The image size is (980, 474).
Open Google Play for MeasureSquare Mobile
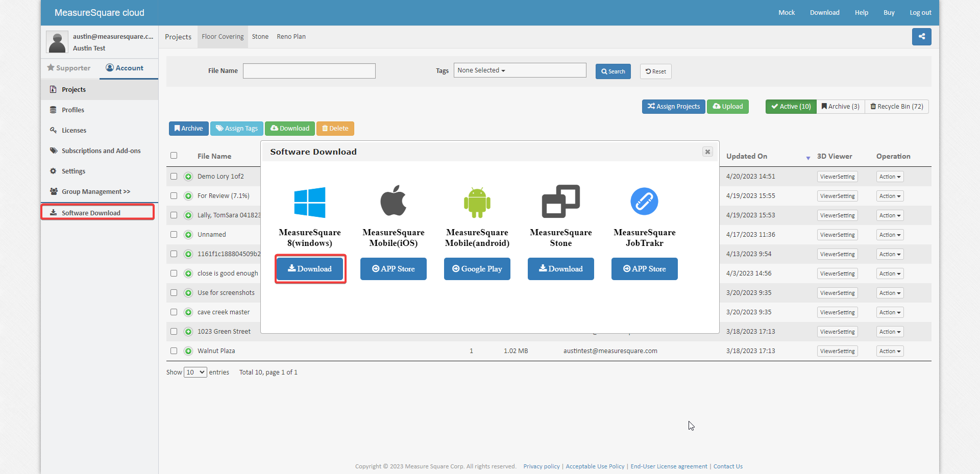[477, 269]
